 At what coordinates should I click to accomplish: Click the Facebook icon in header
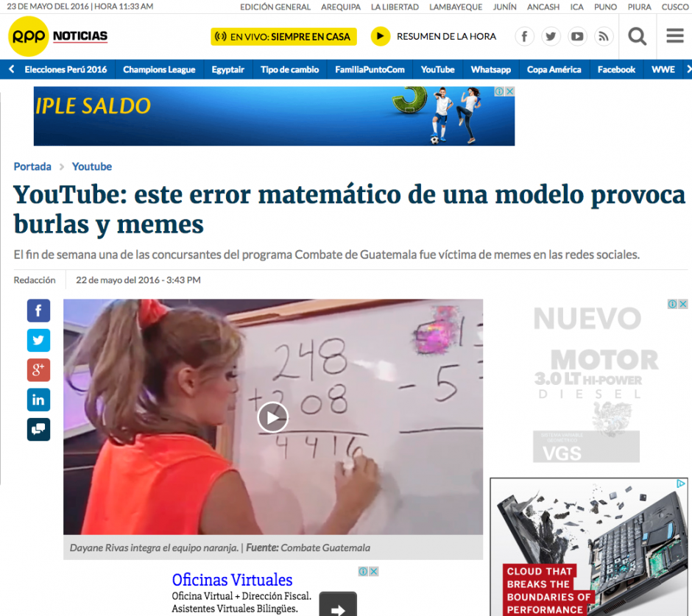point(524,36)
